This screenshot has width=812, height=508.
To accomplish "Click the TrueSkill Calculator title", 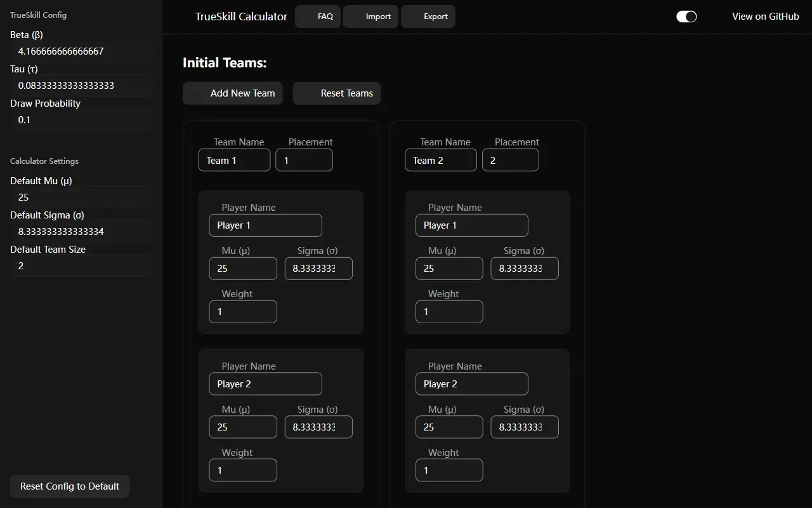I will 241,17.
